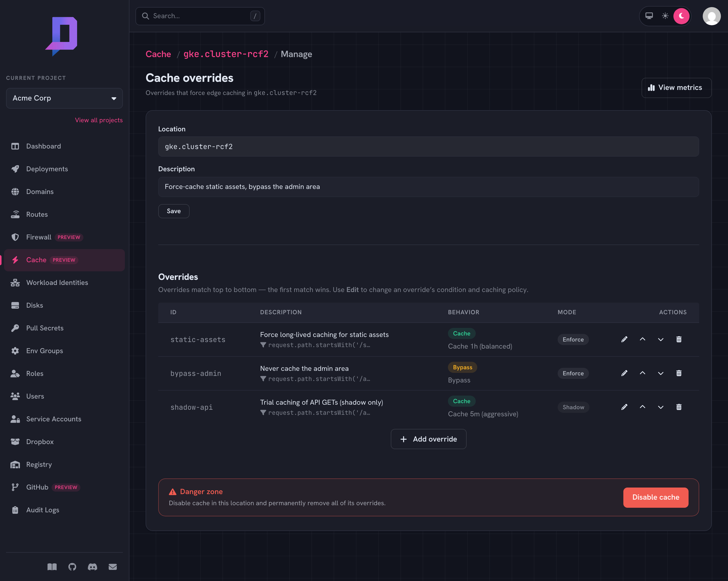Move bypass-admin override down
The height and width of the screenshot is (581, 728).
pyautogui.click(x=661, y=373)
